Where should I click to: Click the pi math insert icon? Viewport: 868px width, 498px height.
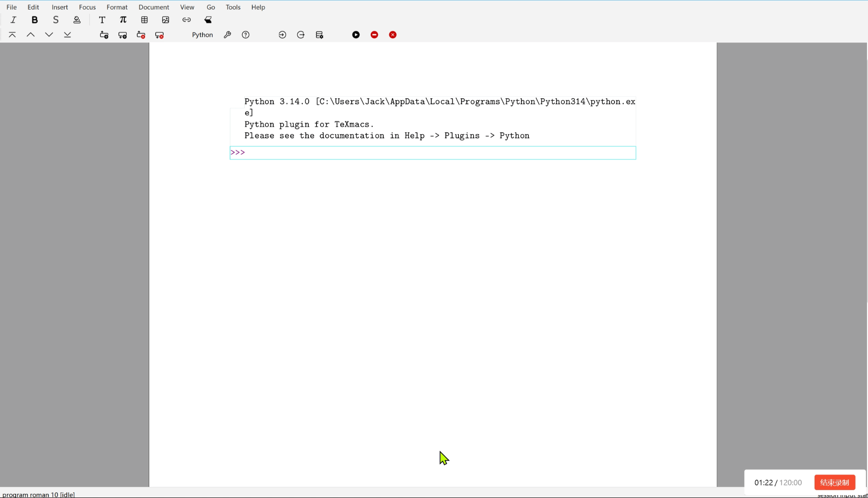[123, 20]
